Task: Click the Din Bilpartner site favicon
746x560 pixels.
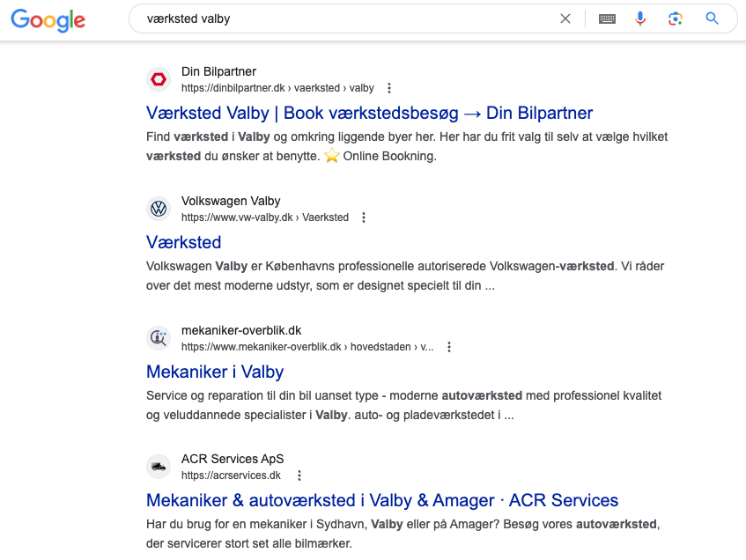Action: coord(159,79)
